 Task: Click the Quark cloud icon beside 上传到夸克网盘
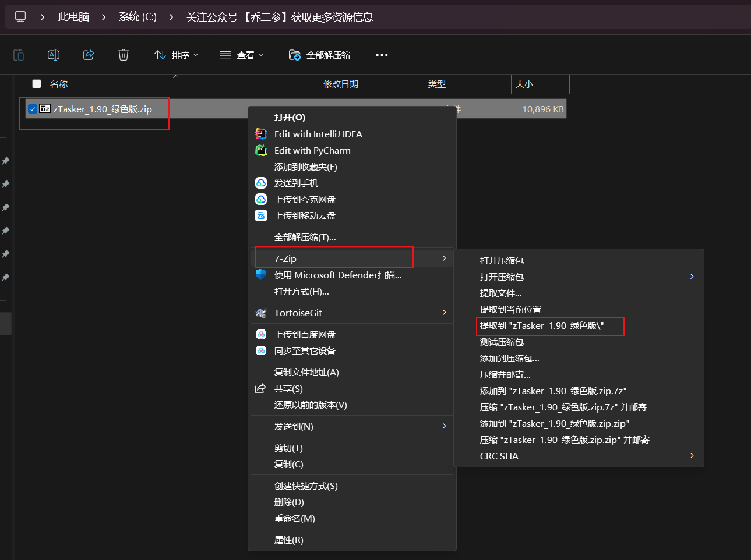click(261, 199)
